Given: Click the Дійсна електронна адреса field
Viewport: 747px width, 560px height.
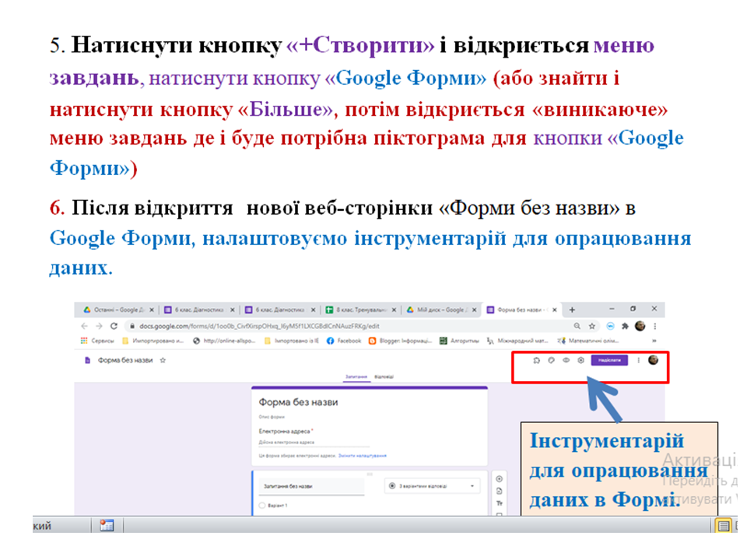Looking at the screenshot, I should [314, 443].
